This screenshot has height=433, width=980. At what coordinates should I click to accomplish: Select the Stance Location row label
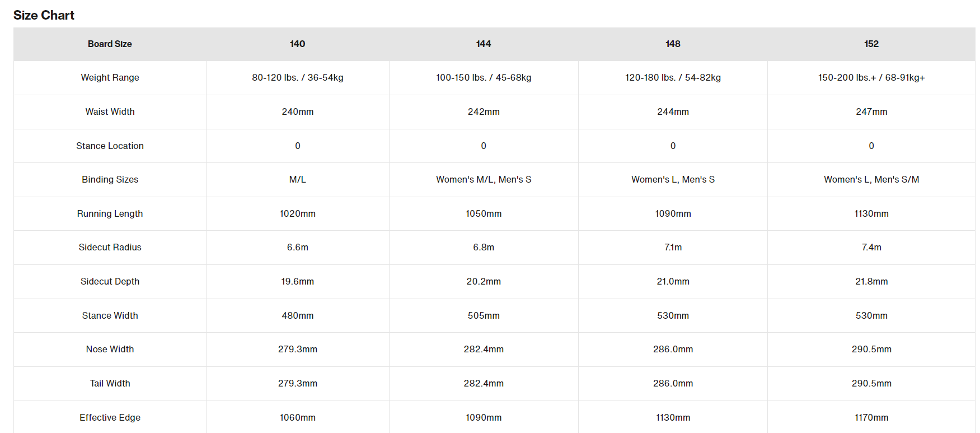pos(110,146)
